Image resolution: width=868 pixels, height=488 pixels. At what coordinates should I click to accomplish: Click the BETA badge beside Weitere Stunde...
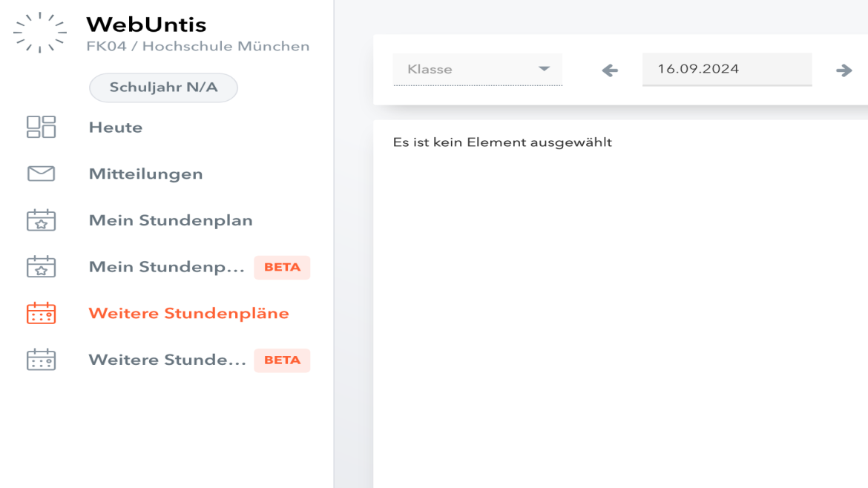(x=282, y=360)
